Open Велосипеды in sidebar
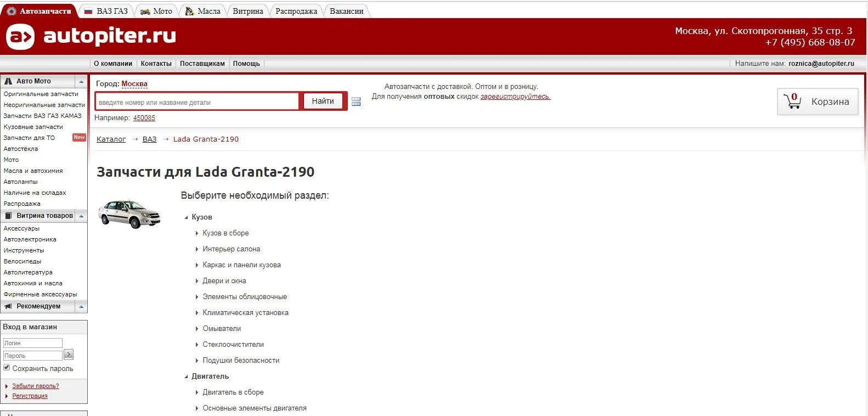Image resolution: width=868 pixels, height=416 pixels. pyautogui.click(x=22, y=262)
